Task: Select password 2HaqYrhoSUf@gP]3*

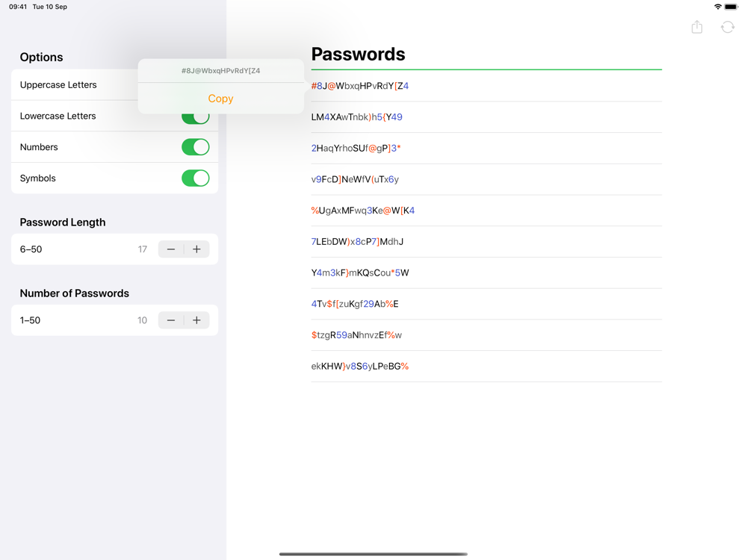Action: click(486, 148)
